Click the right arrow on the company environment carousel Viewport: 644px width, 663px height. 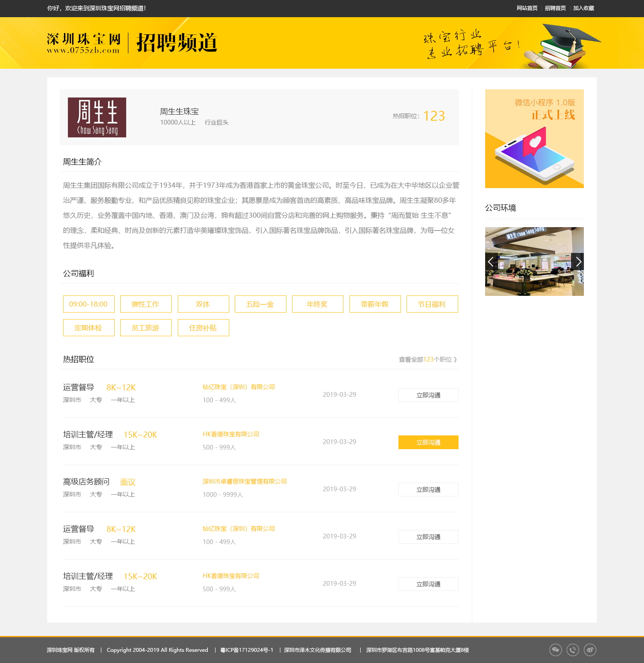579,262
